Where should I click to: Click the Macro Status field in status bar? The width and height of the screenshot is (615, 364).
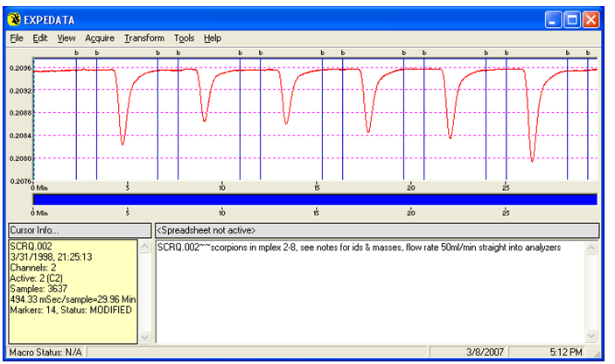(44, 352)
